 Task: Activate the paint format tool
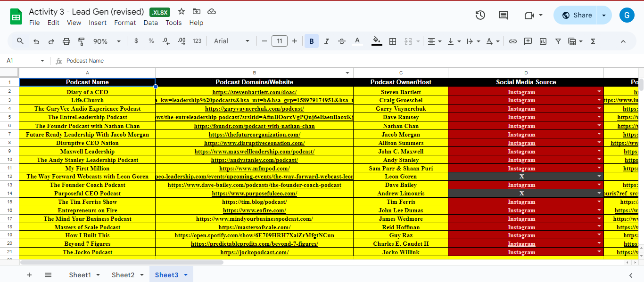pos(81,41)
